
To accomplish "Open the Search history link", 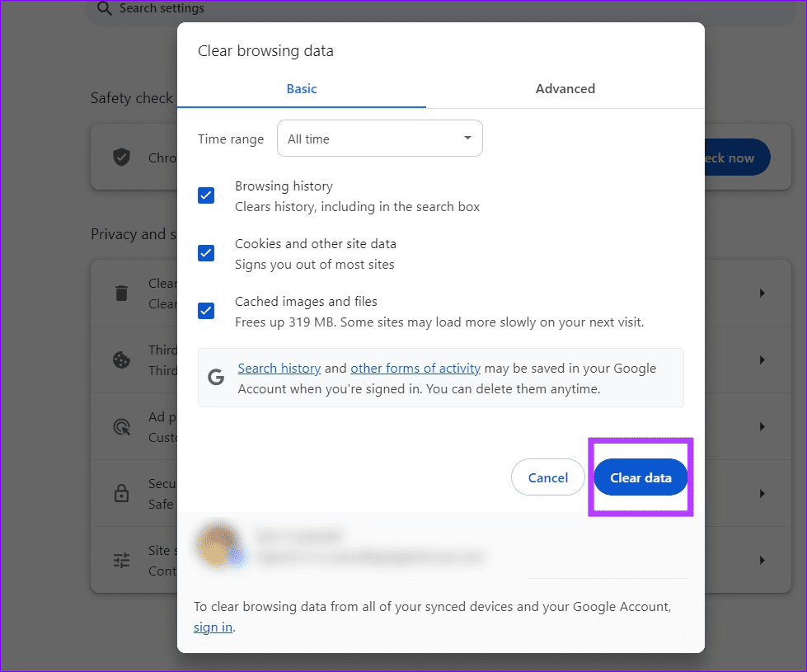I will click(279, 369).
